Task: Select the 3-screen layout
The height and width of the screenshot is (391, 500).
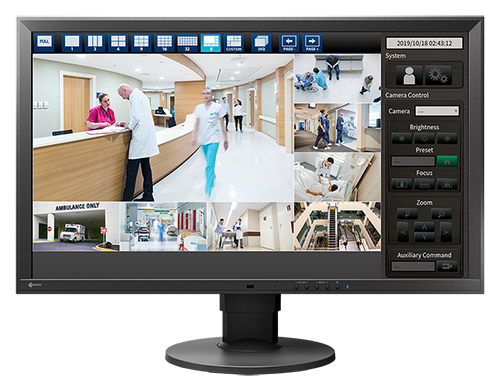Action: click(x=95, y=43)
